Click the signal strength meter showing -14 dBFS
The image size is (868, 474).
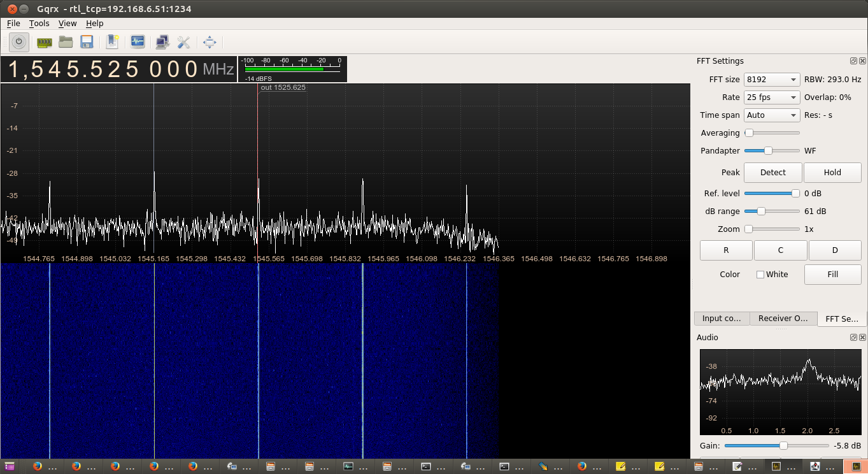click(292, 69)
